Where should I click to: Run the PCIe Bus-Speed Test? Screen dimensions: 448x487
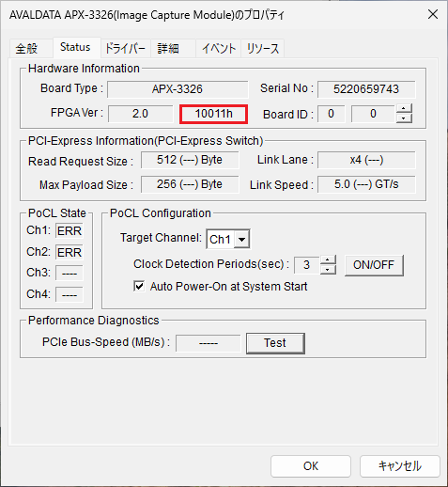[x=275, y=343]
